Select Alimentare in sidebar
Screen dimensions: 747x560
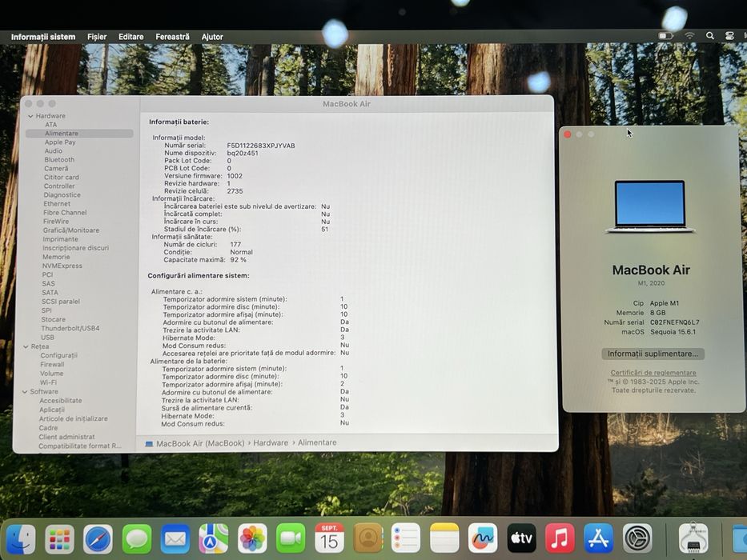(x=79, y=134)
